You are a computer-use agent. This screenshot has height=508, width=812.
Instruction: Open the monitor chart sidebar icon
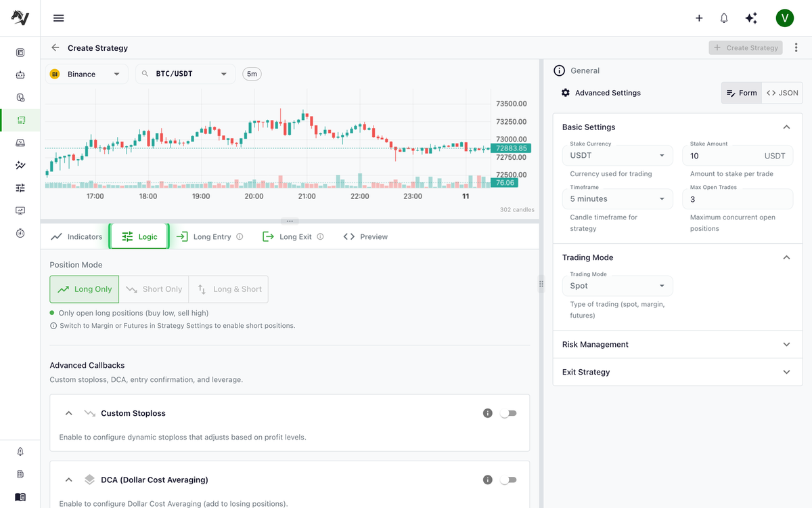click(20, 211)
